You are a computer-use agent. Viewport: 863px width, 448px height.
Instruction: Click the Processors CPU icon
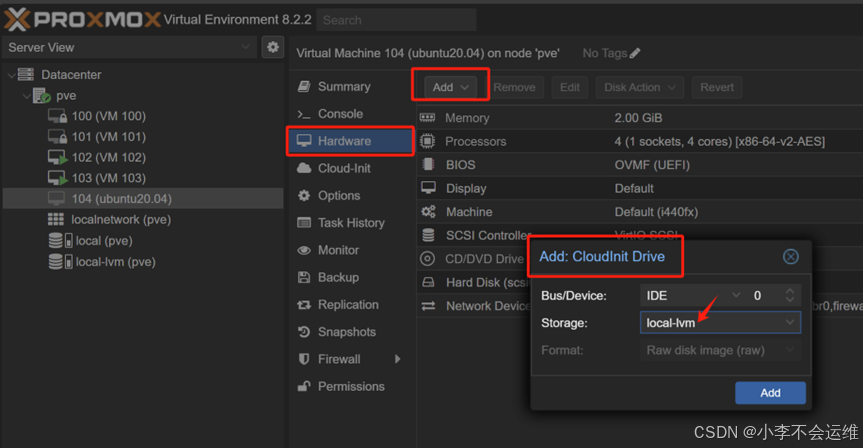[428, 141]
